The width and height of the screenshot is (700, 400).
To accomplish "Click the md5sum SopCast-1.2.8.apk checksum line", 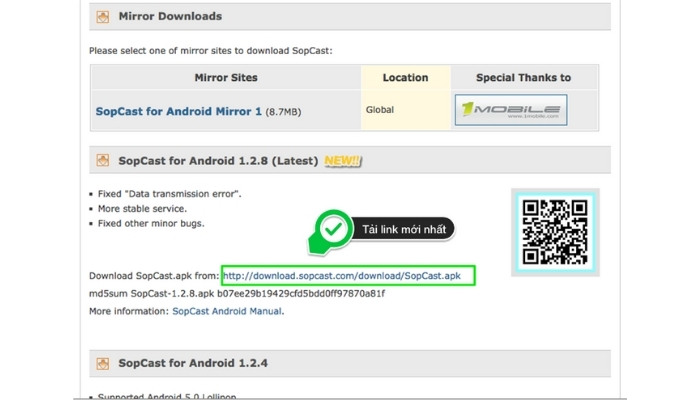I will pos(237,294).
